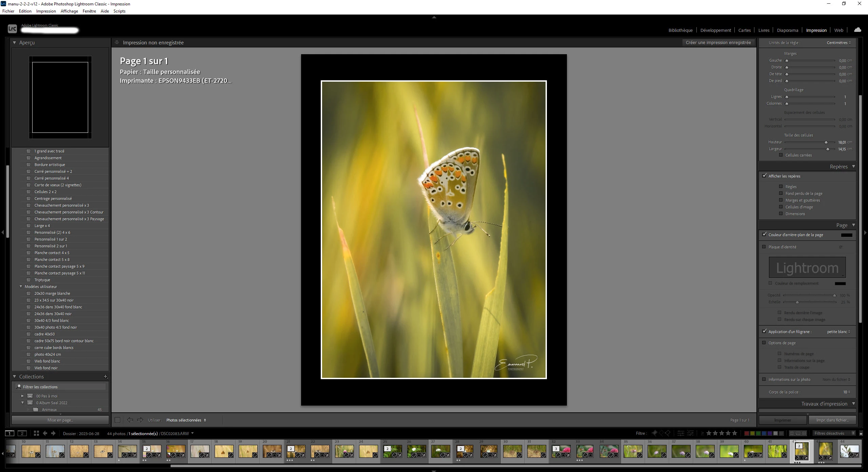Filter photos by red color label
The image size is (868, 472).
pos(746,433)
